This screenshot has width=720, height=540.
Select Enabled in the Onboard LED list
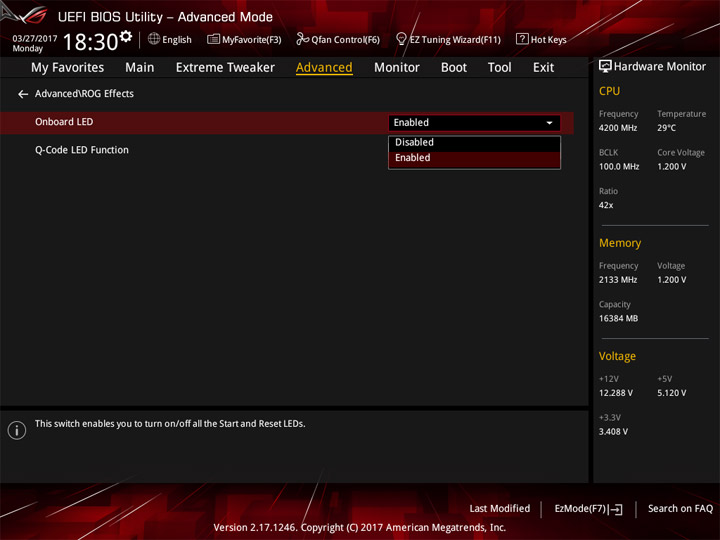[x=474, y=158]
